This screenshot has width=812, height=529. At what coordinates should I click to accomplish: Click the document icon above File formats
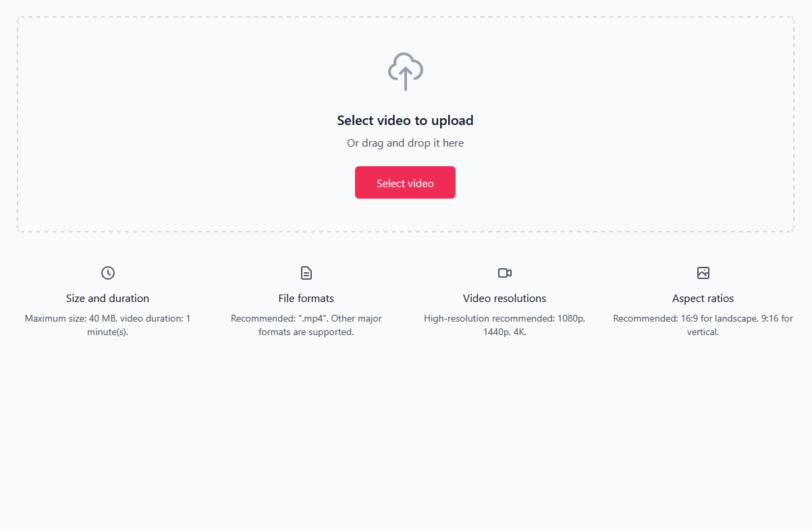pos(306,273)
